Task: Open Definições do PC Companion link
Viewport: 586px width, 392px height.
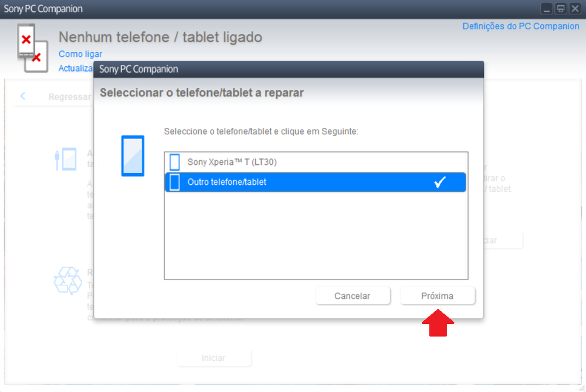Action: tap(521, 26)
